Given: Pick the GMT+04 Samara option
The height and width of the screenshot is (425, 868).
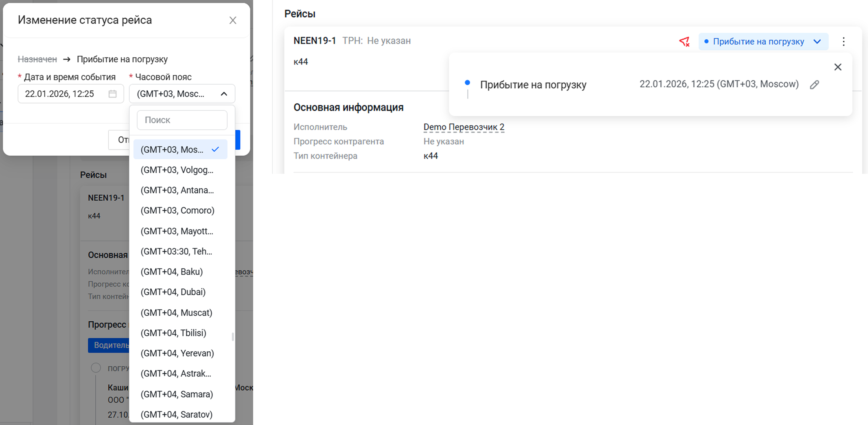Looking at the screenshot, I should (x=177, y=394).
